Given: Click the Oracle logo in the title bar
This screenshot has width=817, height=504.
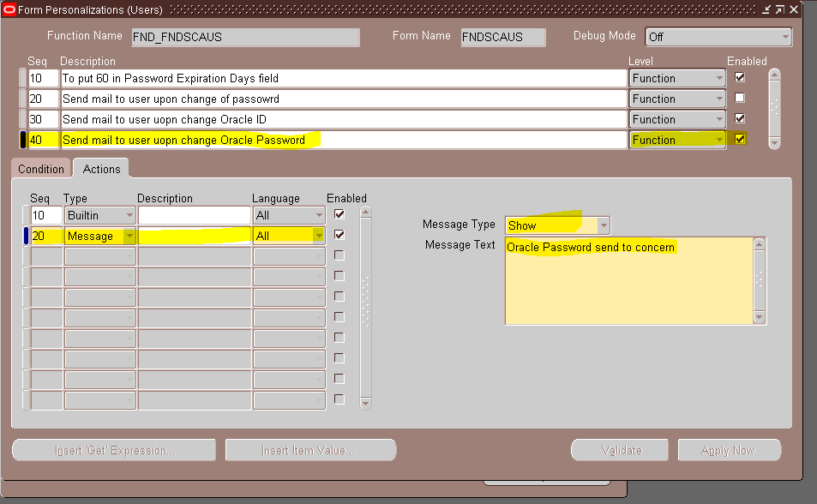Looking at the screenshot, I should click(10, 9).
